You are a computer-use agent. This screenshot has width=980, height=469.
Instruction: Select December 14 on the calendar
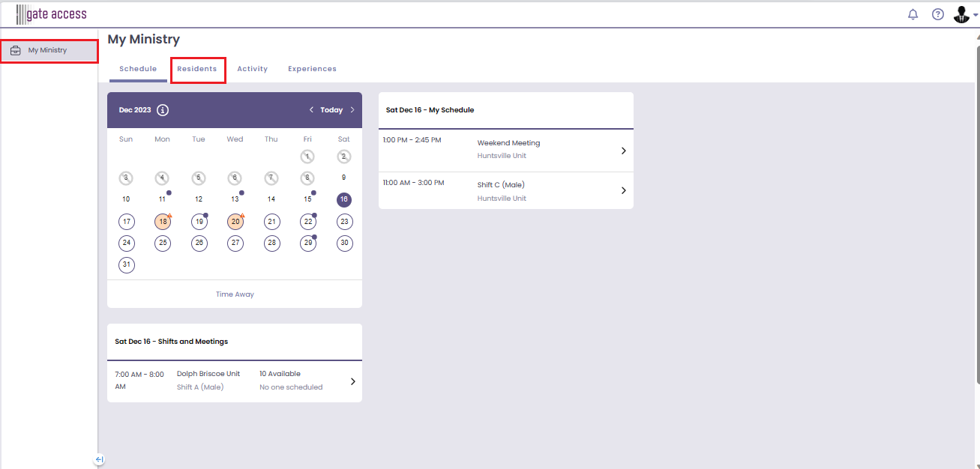(x=271, y=199)
